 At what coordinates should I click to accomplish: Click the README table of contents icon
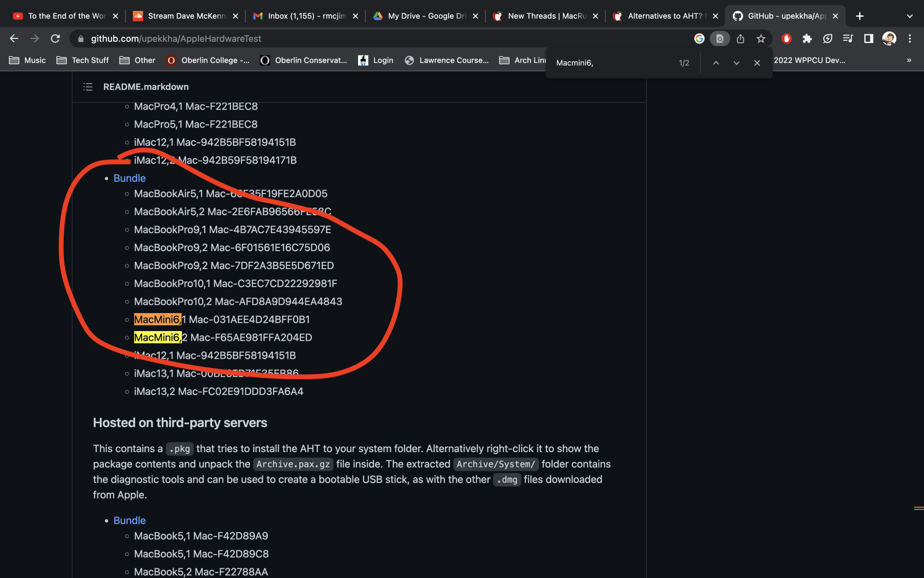88,87
